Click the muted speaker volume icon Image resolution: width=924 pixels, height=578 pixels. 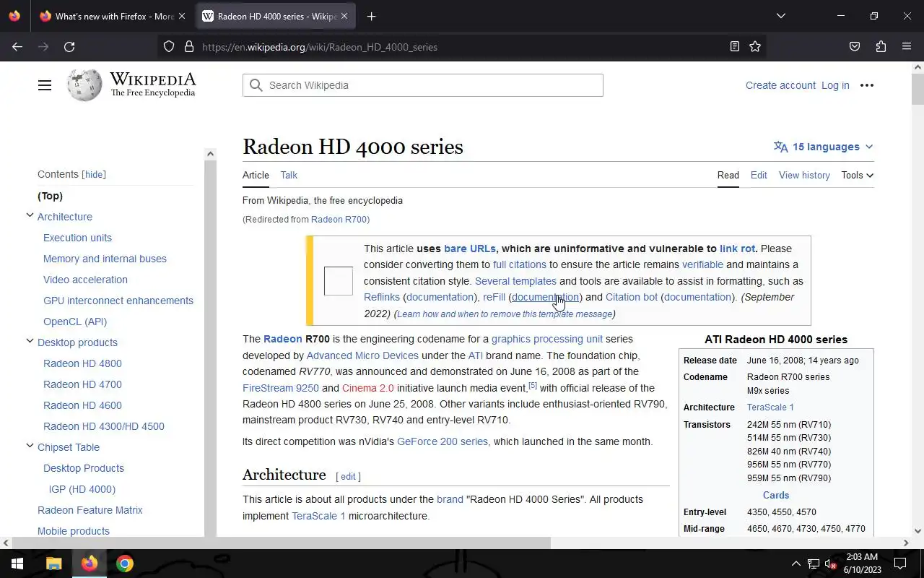click(x=830, y=564)
